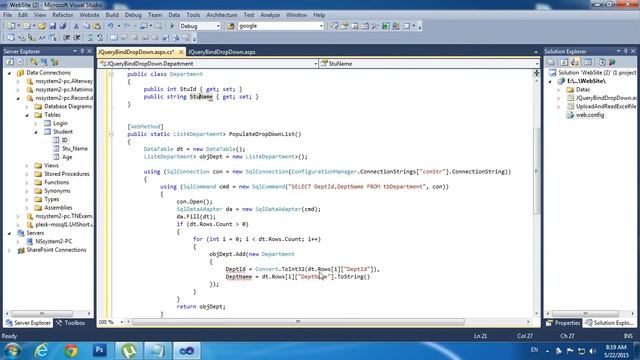Start debugging with the green play icon

[172, 26]
